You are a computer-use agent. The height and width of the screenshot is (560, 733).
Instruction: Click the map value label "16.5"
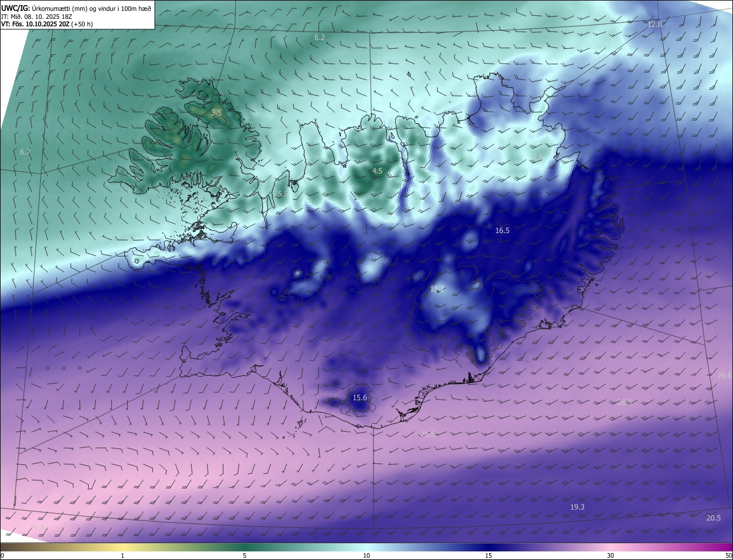coord(502,231)
